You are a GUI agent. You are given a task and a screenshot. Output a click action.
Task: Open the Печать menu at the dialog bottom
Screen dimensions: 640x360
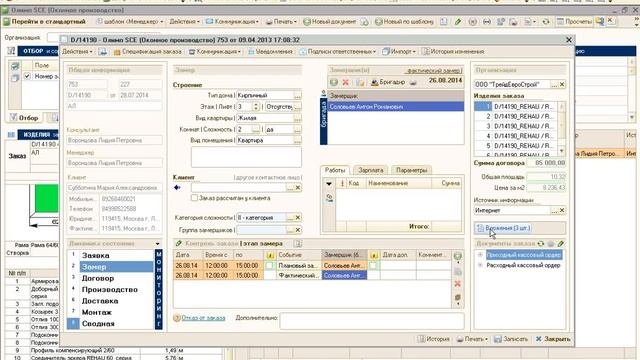(x=472, y=339)
